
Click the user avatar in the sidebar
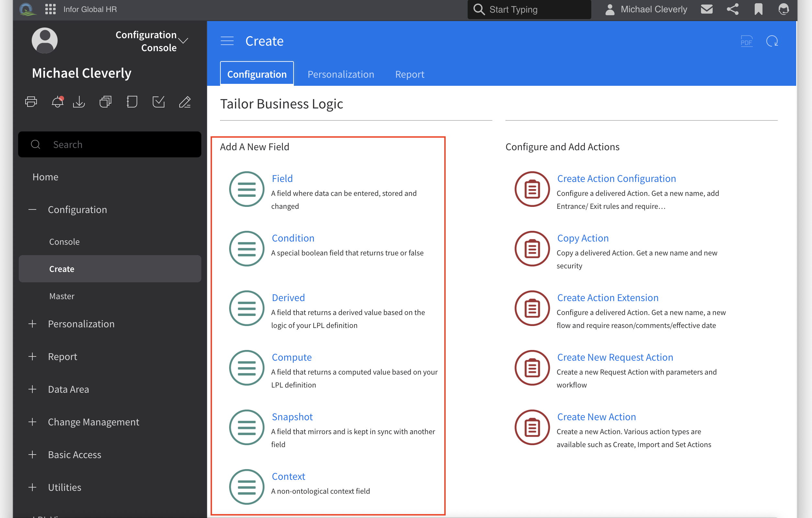tap(45, 40)
